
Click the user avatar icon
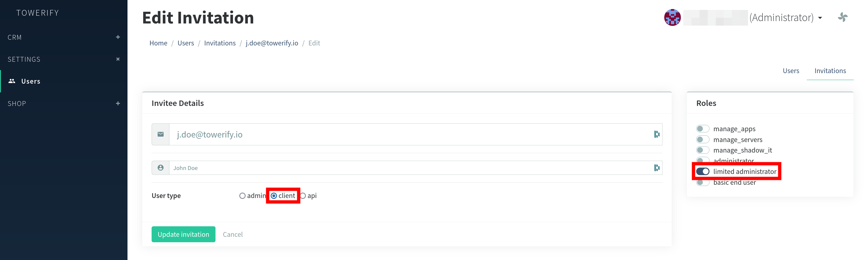[x=672, y=17]
